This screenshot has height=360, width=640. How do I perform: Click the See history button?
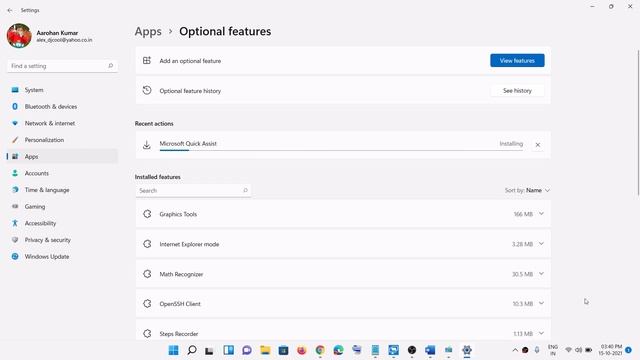tap(517, 91)
